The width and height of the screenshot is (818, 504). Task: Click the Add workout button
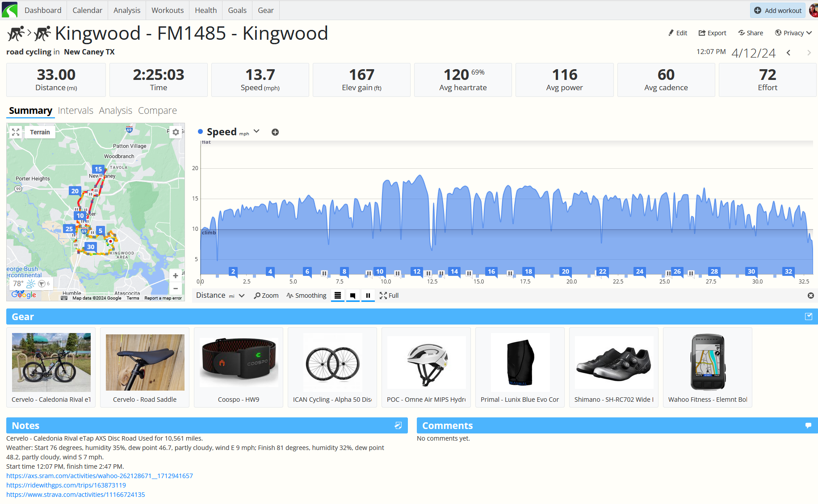pyautogui.click(x=778, y=10)
